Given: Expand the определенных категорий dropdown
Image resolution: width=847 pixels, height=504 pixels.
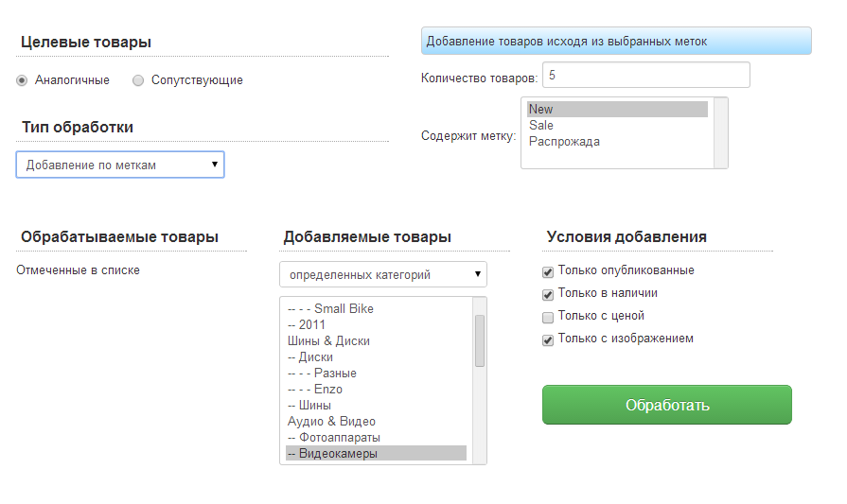Looking at the screenshot, I should click(383, 275).
